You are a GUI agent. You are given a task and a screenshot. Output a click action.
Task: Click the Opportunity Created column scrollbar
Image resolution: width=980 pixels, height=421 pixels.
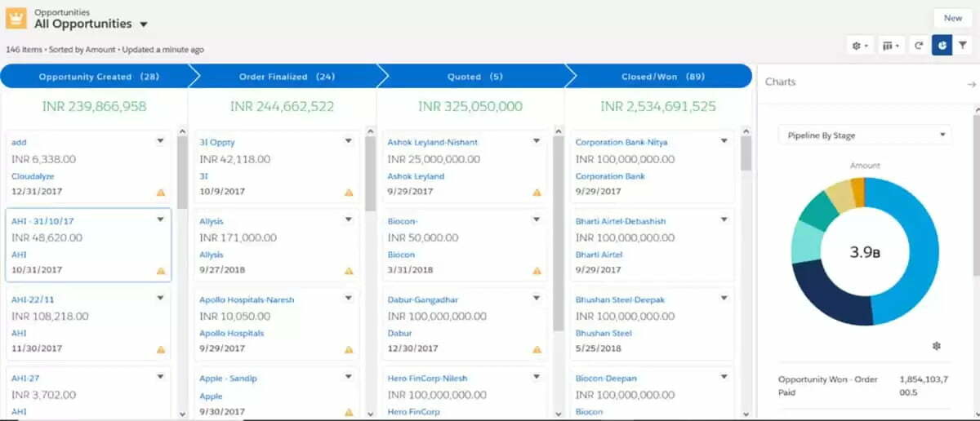[x=182, y=163]
